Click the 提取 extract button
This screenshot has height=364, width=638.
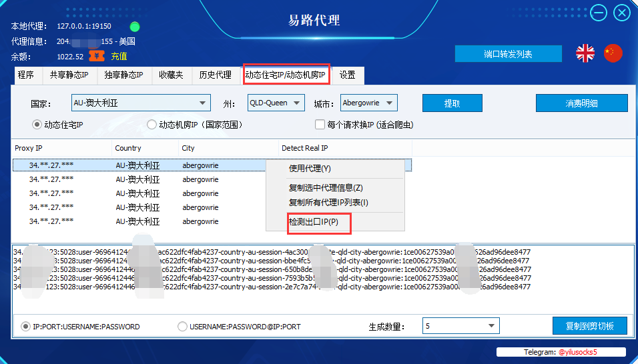pyautogui.click(x=452, y=103)
